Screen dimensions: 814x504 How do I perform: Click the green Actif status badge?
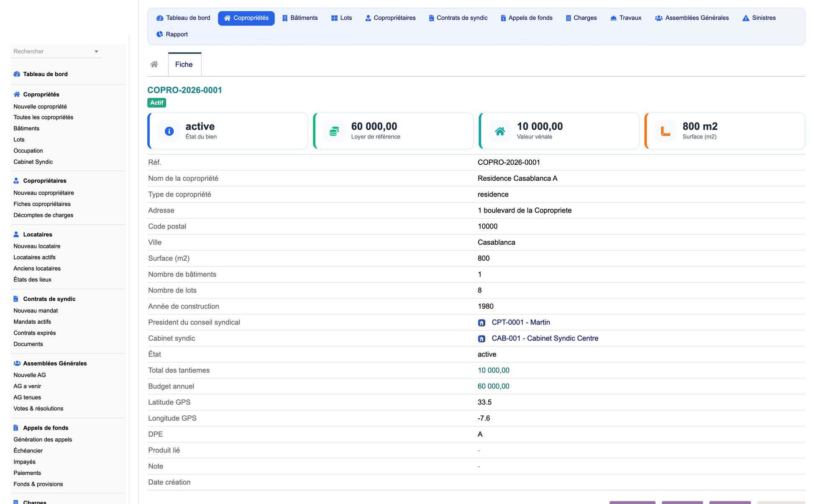tap(157, 102)
